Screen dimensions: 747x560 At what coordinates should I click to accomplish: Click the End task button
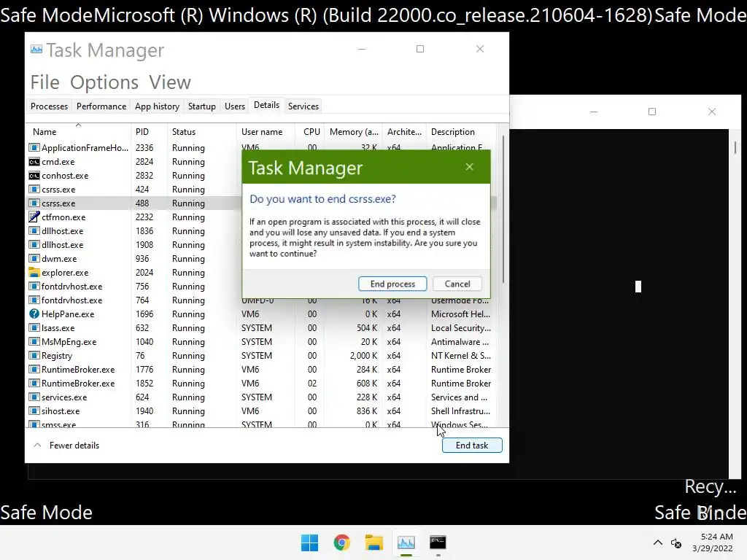tap(472, 446)
